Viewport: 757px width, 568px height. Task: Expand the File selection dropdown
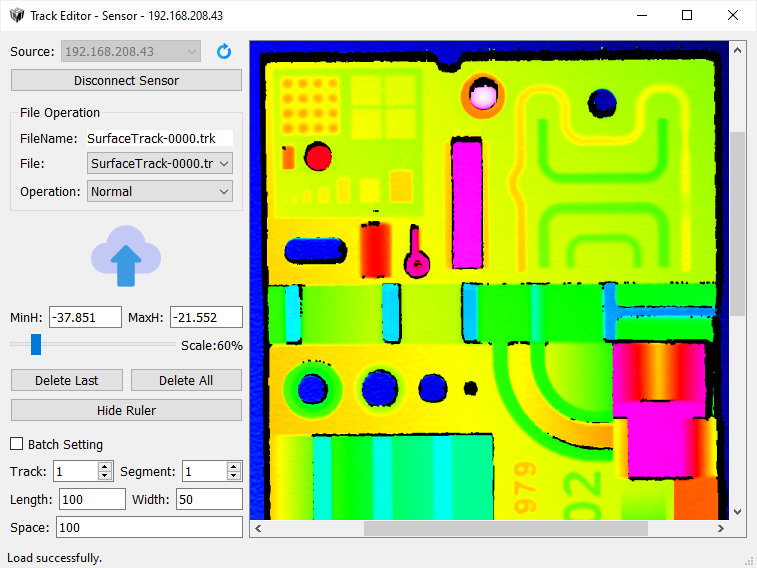tap(160, 163)
